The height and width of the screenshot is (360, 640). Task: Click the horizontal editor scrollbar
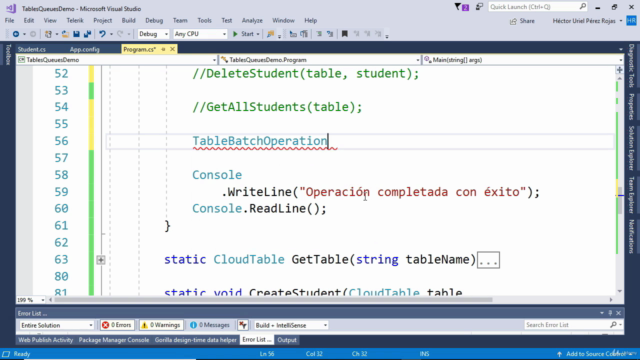273,300
